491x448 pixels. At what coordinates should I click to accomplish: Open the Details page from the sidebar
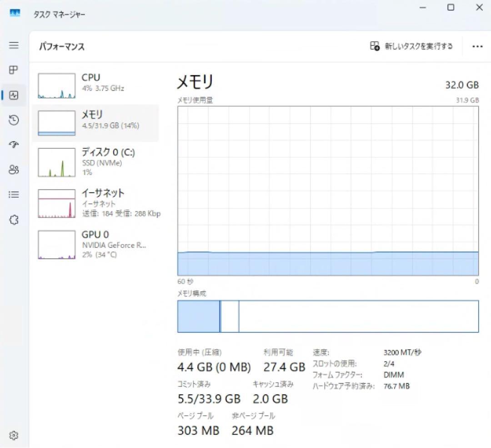tap(14, 194)
